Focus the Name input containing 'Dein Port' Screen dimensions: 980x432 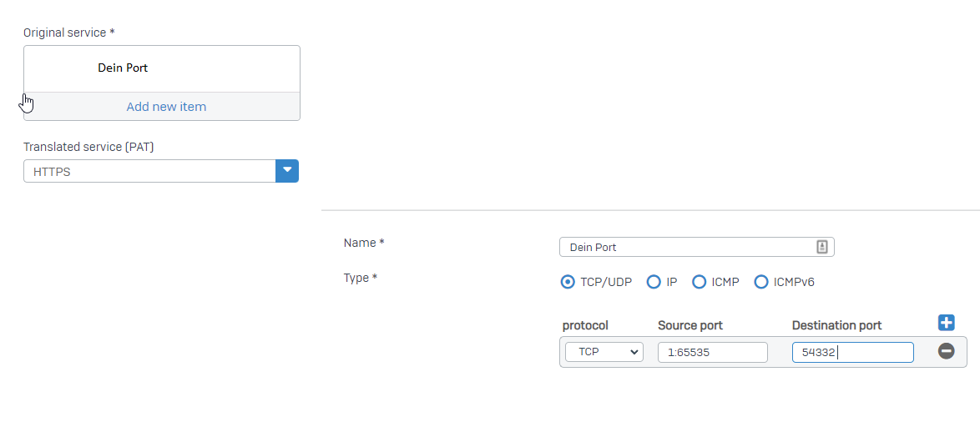(x=684, y=247)
